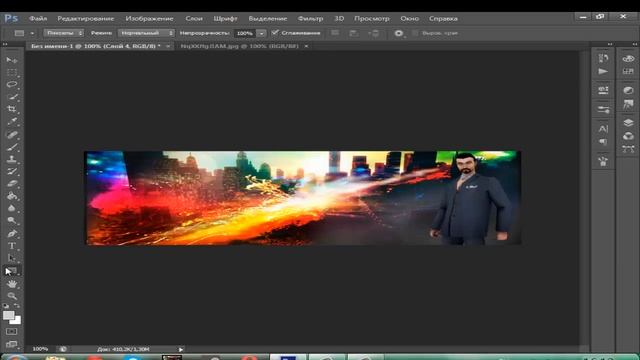Open the Фильтр menu
This screenshot has height=360, width=640.
(310, 19)
